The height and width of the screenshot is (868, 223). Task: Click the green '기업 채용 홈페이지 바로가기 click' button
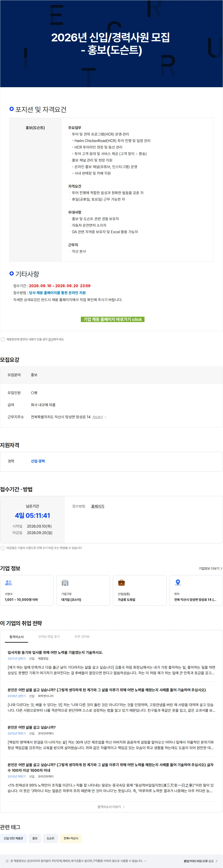pos(112,319)
